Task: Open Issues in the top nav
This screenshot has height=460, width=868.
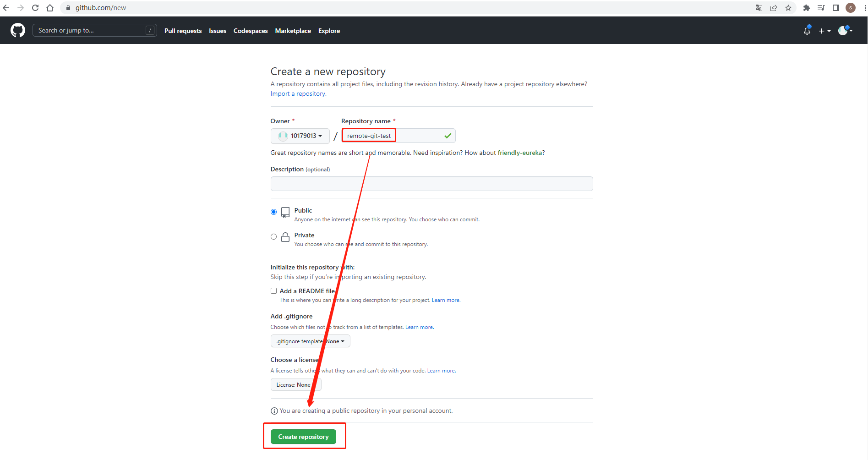Action: (x=218, y=31)
